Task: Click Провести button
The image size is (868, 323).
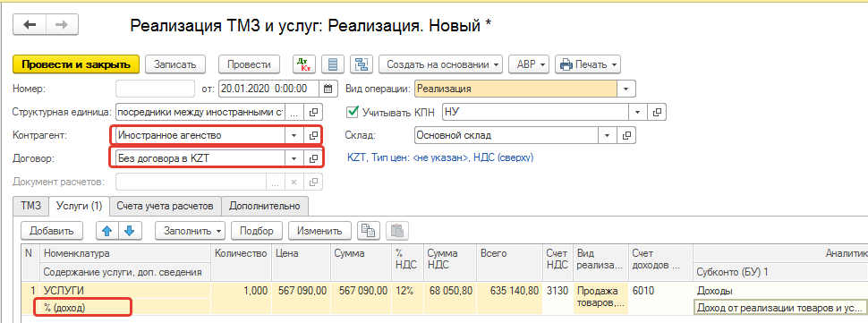Action: 249,64
